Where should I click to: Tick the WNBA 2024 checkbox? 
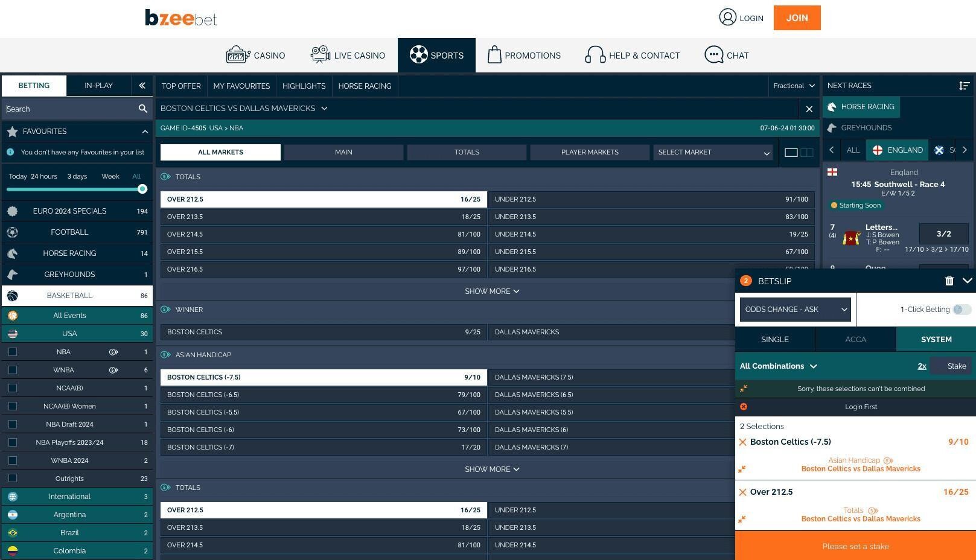(13, 460)
